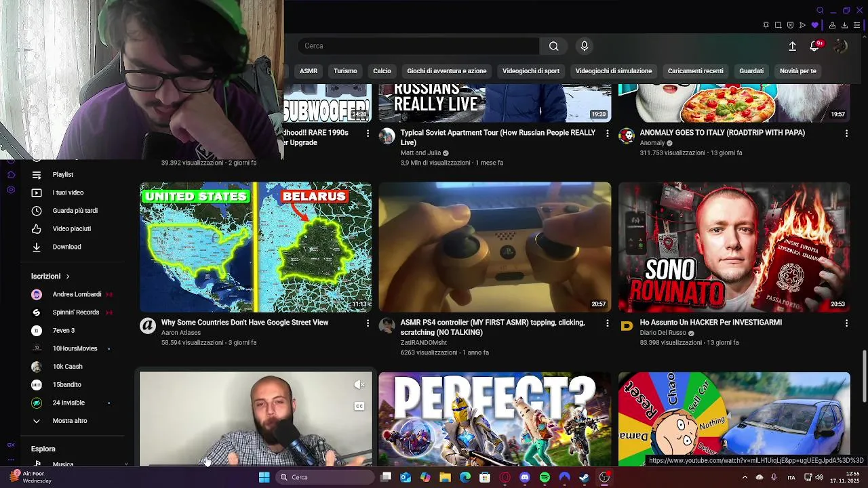Click the browser snapshot capture icon
This screenshot has height=488, width=868.
[778, 25]
